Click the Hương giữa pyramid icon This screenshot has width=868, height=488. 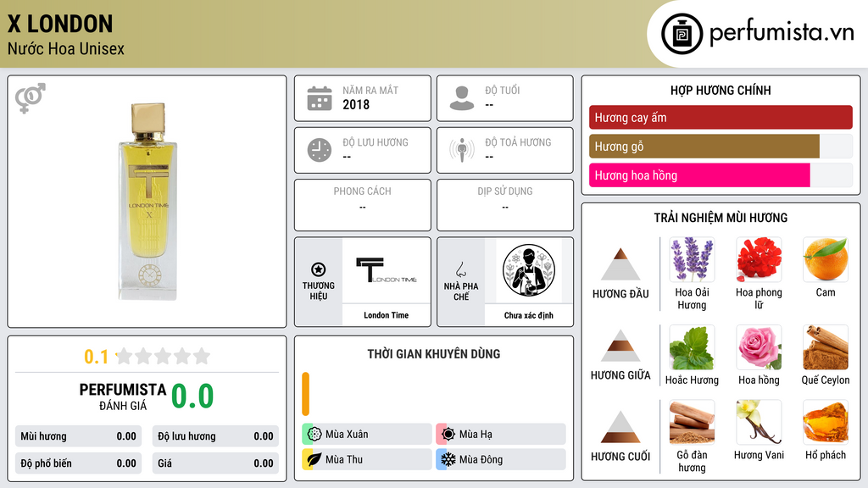[620, 346]
